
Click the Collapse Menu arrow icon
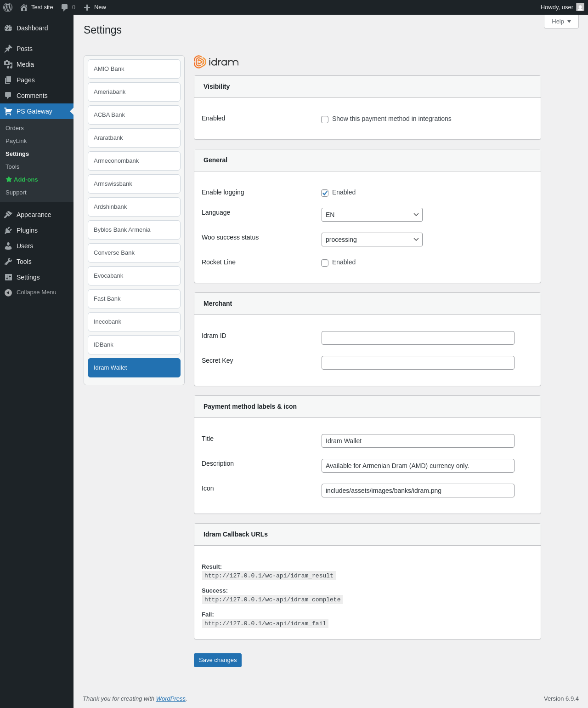point(8,292)
